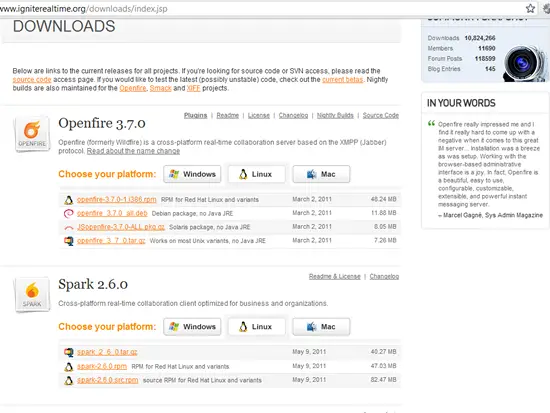
Task: Open Spark Readme & License link
Action: (335, 277)
